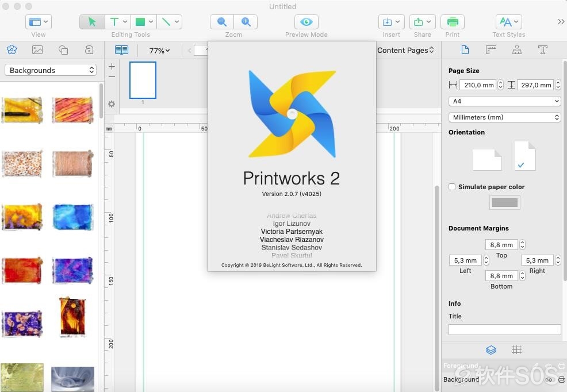Screen dimensions: 567x392
Task: Show the Grid panel tab
Action: [516, 349]
